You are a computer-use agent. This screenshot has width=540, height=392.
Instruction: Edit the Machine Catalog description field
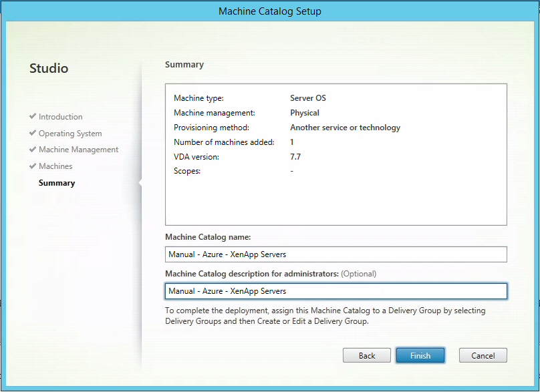[335, 291]
